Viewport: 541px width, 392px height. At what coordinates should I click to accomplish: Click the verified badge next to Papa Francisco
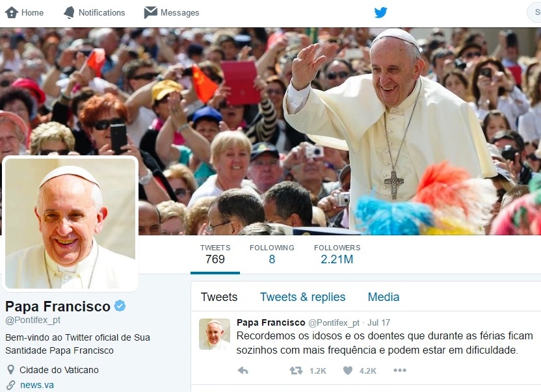[x=120, y=306]
